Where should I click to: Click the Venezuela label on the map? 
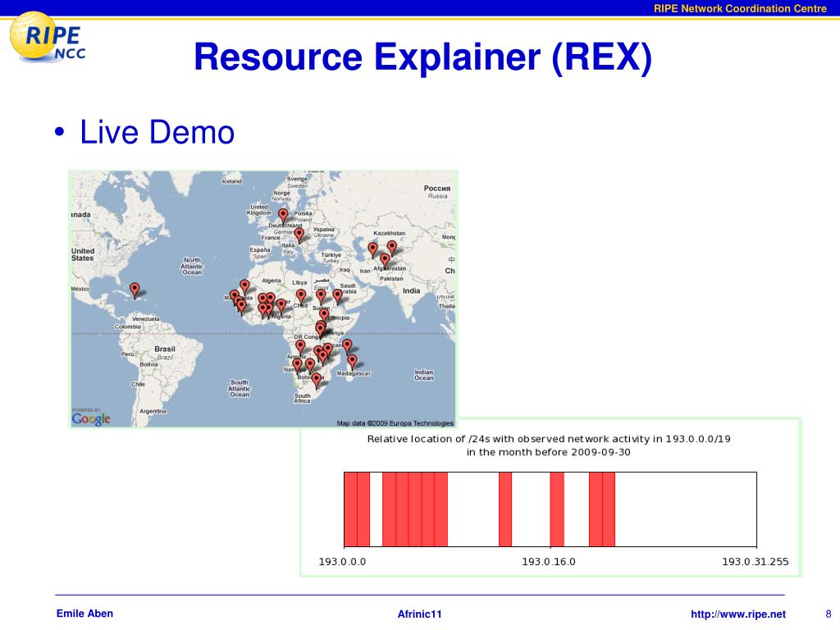146,319
